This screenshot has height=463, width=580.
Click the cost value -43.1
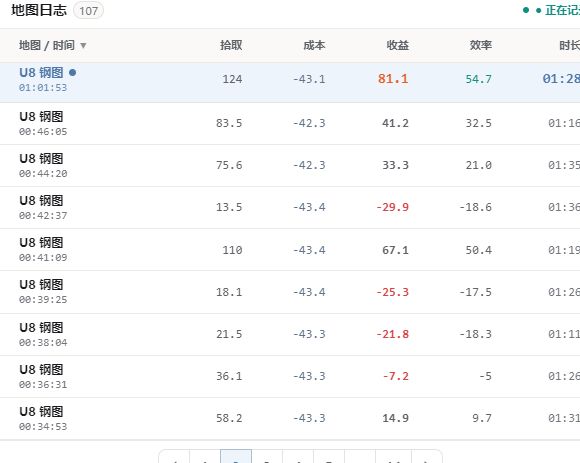309,79
